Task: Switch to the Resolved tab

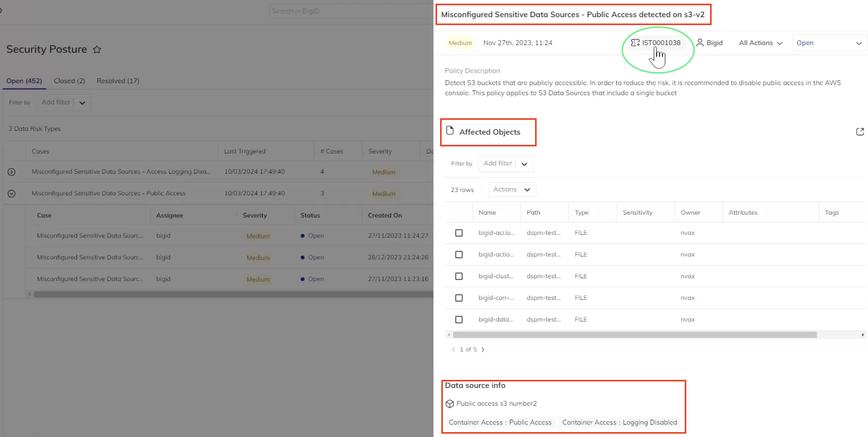Action: tap(118, 81)
